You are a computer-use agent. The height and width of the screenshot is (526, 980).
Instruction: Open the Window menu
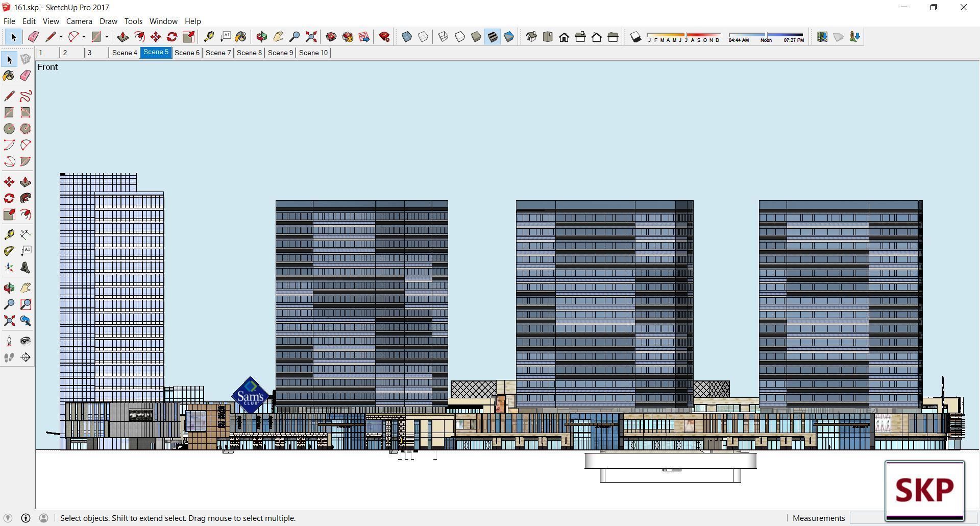163,21
